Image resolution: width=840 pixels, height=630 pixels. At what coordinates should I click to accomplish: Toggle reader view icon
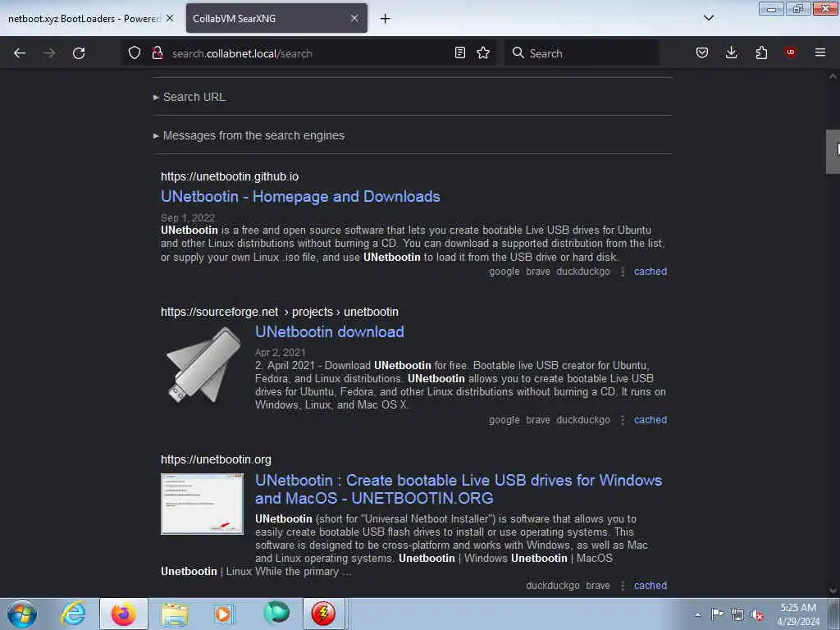(x=459, y=52)
